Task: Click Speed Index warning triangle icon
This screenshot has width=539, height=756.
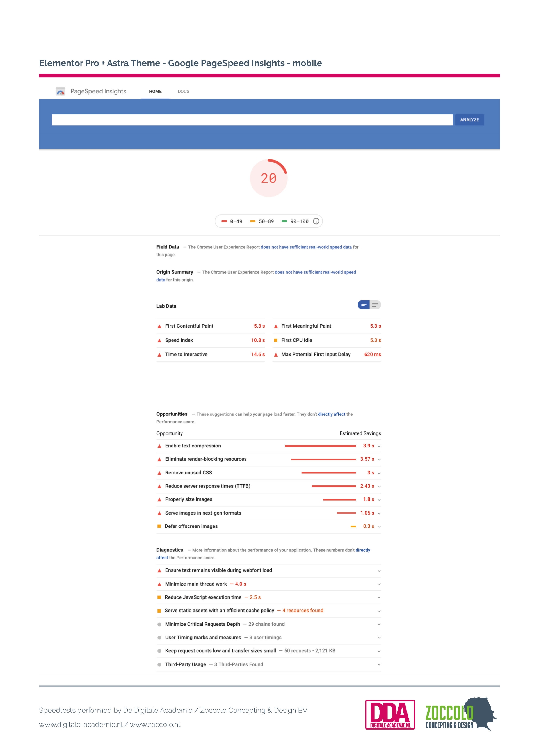Action: (159, 341)
